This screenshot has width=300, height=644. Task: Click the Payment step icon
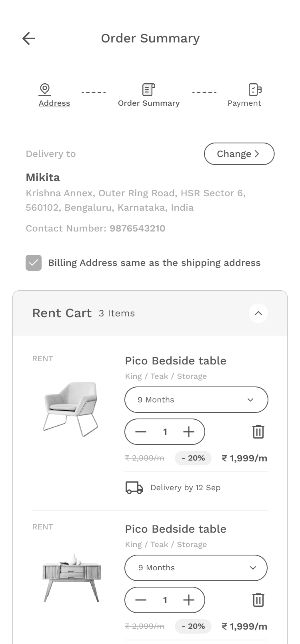coord(255,89)
